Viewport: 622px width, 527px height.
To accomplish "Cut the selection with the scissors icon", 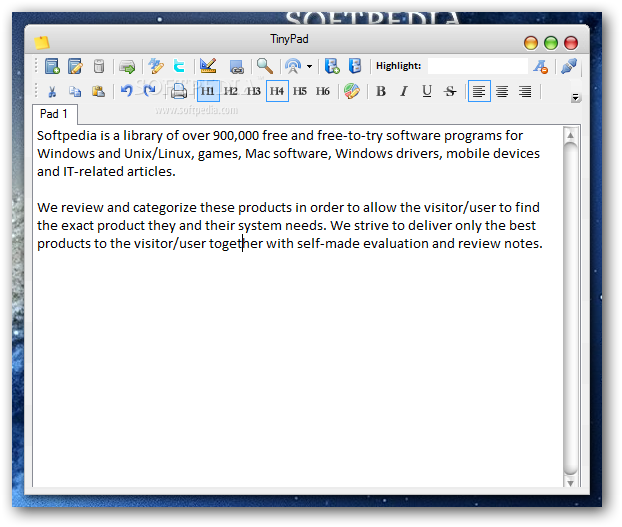I will (x=52, y=92).
